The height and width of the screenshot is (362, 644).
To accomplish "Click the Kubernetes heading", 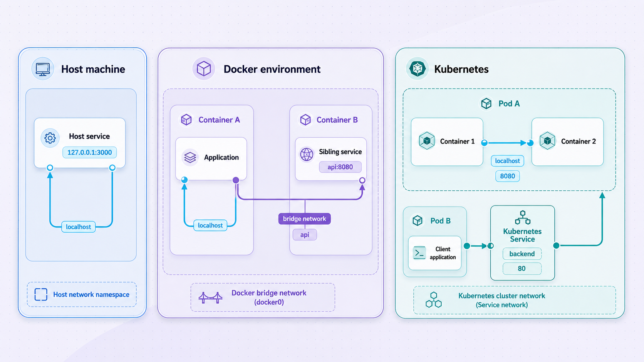I will 461,69.
